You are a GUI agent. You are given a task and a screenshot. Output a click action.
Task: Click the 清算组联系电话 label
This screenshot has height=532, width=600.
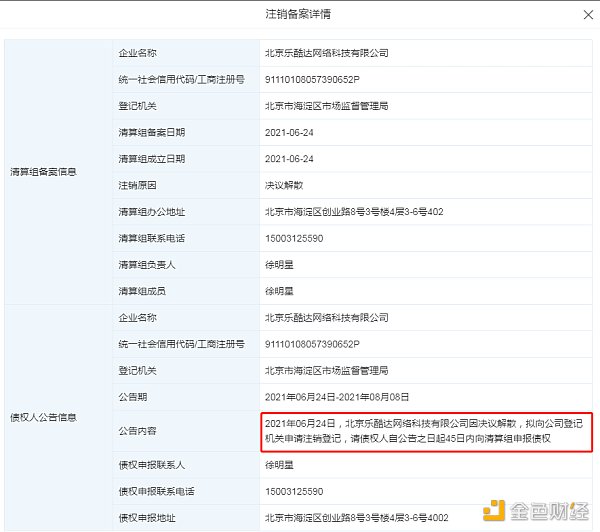click(x=152, y=238)
